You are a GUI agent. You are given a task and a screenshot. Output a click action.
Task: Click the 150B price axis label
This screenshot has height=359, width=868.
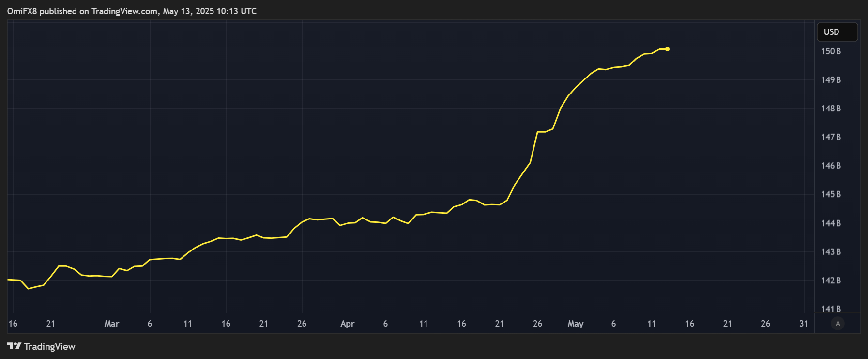pos(831,51)
